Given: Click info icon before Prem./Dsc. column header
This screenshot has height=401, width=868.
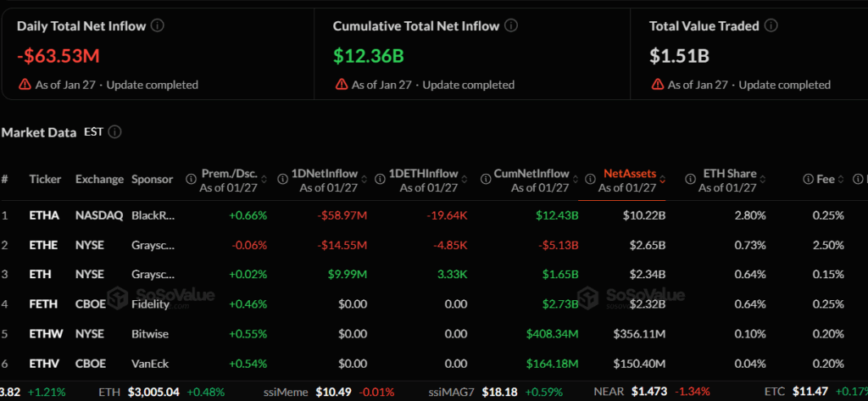Looking at the screenshot, I should point(187,180).
